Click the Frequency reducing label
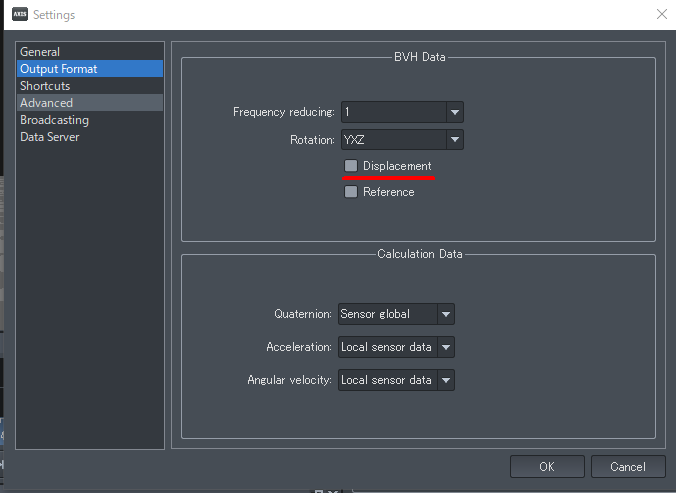Image resolution: width=676 pixels, height=493 pixels. 284,112
